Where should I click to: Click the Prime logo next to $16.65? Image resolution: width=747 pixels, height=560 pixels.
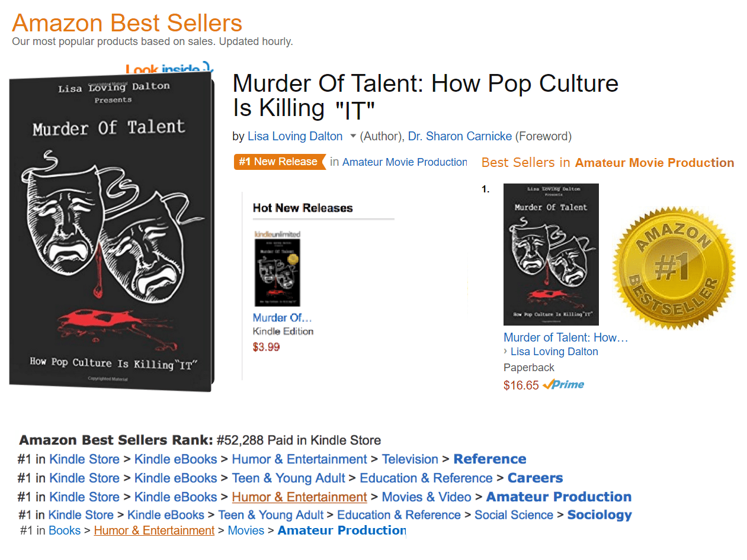(563, 385)
